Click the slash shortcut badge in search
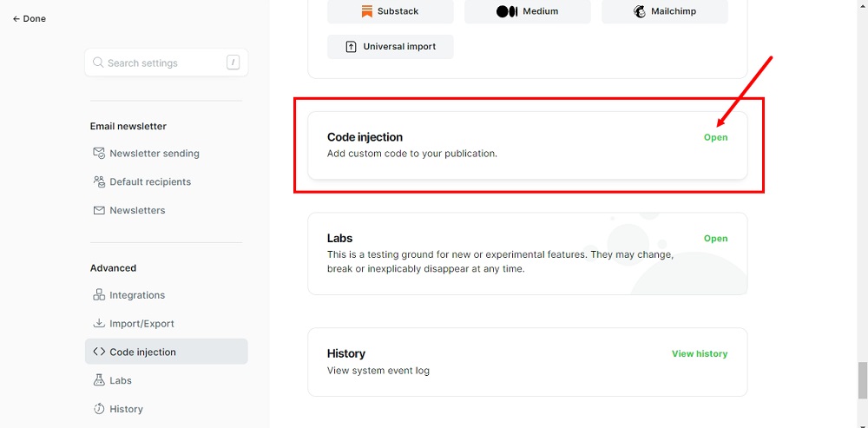868x428 pixels. coord(233,63)
